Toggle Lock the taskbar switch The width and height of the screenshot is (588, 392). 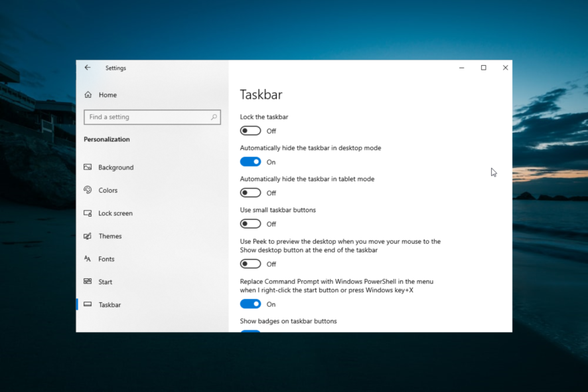(x=250, y=131)
